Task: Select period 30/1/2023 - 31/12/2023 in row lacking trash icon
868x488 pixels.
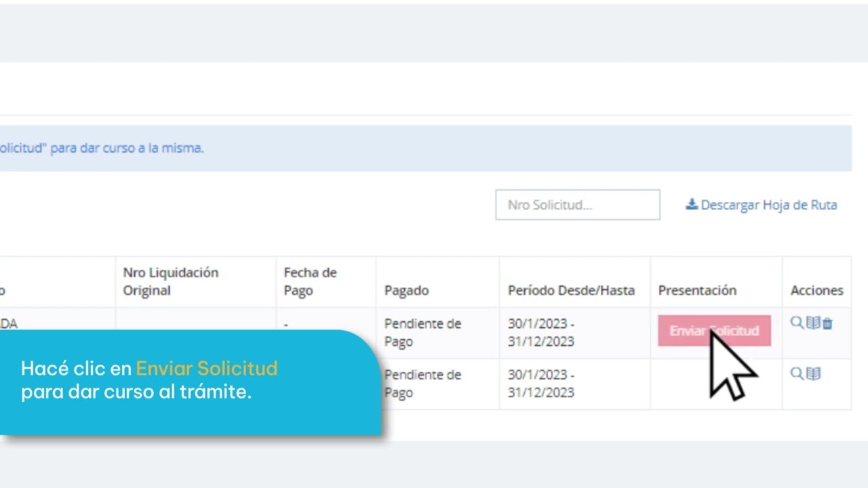Action: coord(541,384)
